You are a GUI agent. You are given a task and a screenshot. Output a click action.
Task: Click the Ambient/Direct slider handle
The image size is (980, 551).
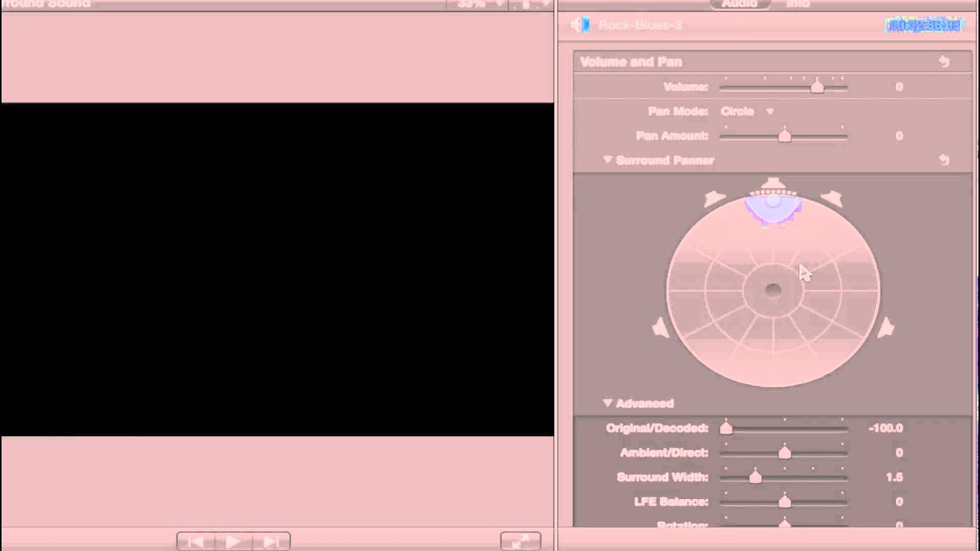pos(784,452)
